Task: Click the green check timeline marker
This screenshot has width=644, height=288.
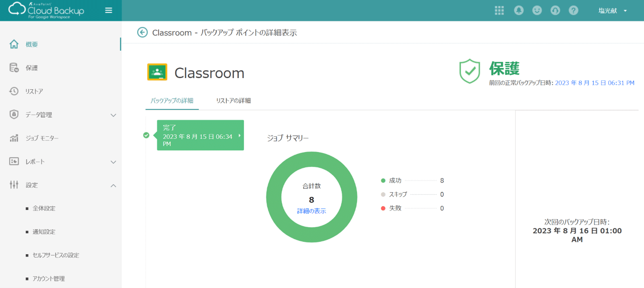Action: click(146, 135)
